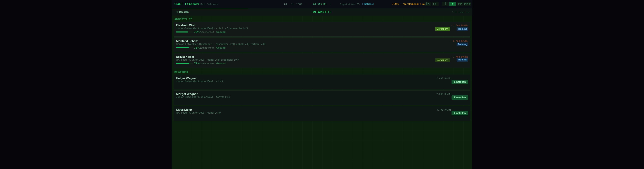Pause the game simulation
Image resolution: width=644 pixels, height=169 pixels.
pyautogui.click(x=445, y=4)
